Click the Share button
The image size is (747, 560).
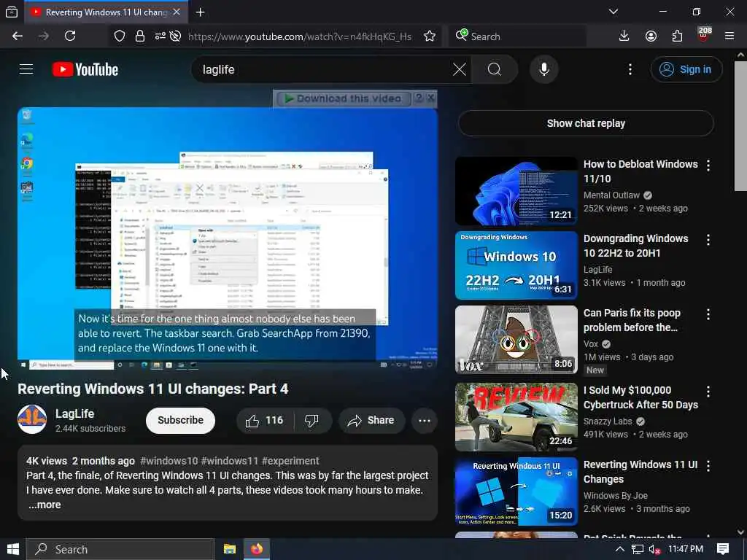[371, 421]
